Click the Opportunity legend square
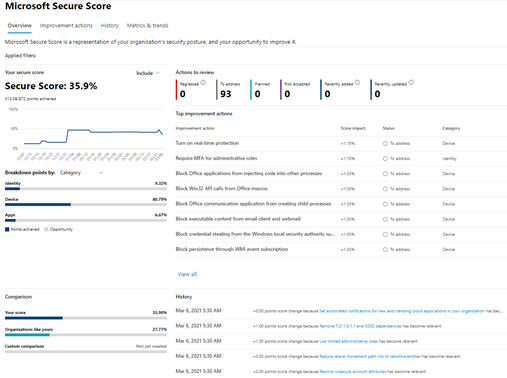507x378 pixels. click(x=46, y=229)
